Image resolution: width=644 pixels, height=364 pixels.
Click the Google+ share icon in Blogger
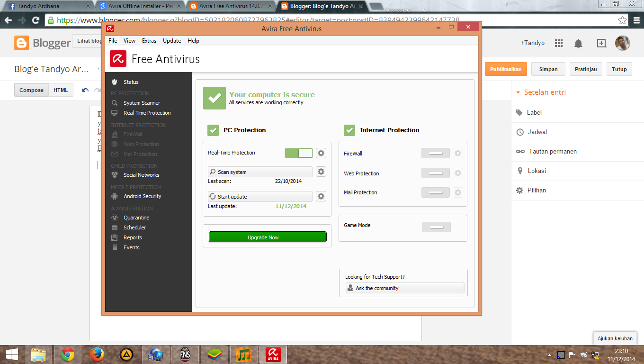pos(601,43)
